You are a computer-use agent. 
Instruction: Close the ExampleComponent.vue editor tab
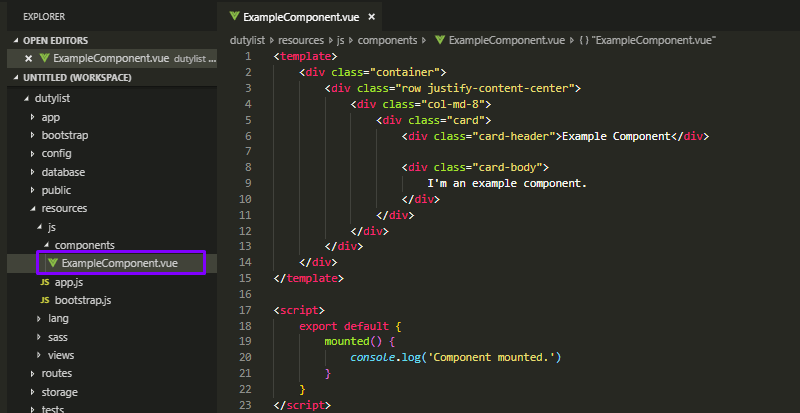coord(371,17)
